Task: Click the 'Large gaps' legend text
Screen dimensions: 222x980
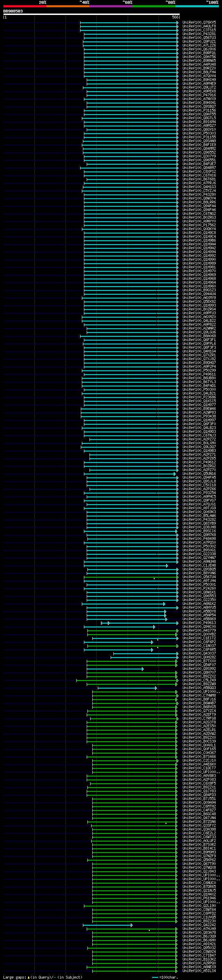Action: click(x=15, y=977)
